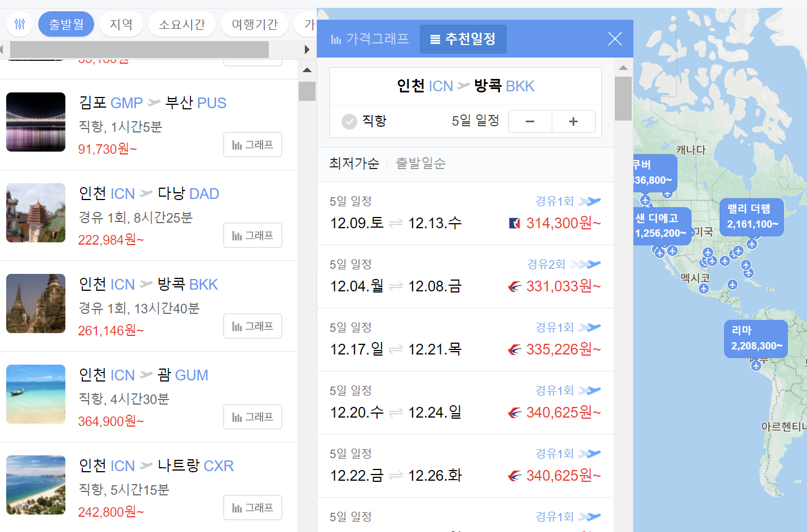Select 김포 GMP to 부산 PUS route title
The width and height of the screenshot is (807, 532).
pos(152,103)
